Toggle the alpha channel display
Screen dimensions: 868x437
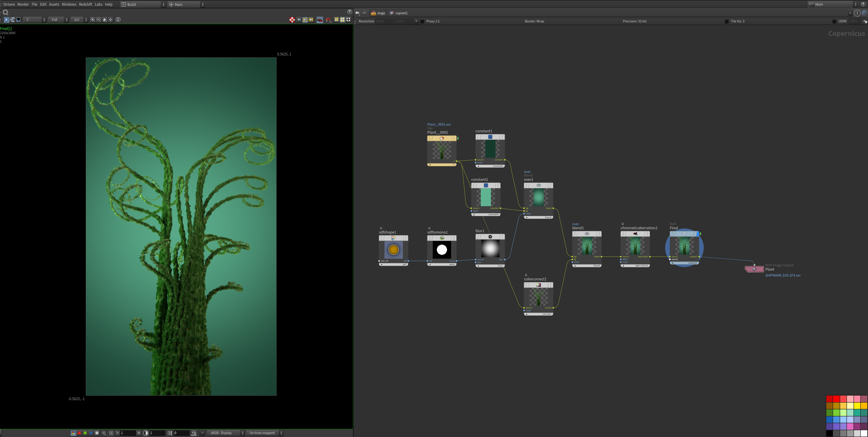97,433
